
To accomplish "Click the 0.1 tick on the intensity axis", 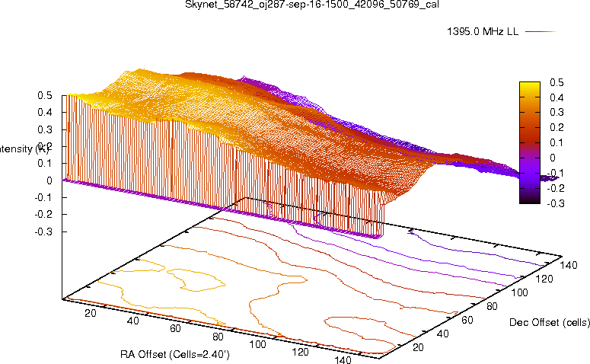I will click(x=45, y=164).
